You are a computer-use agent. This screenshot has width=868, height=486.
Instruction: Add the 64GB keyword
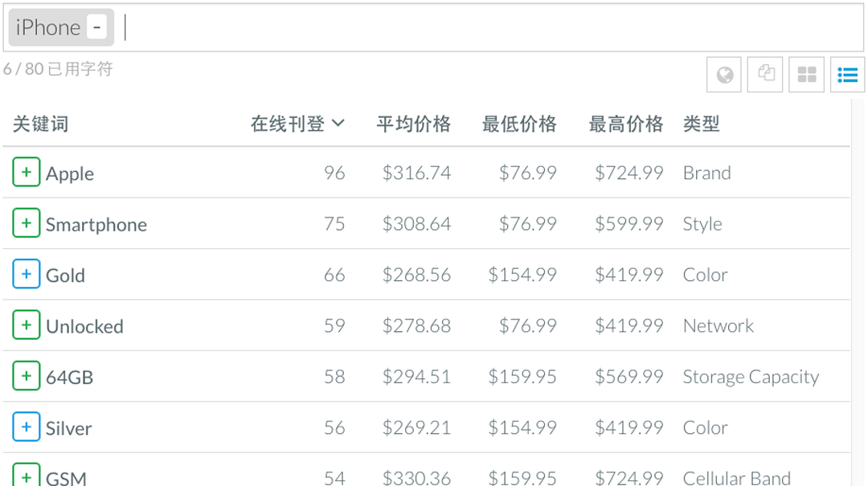pos(26,376)
